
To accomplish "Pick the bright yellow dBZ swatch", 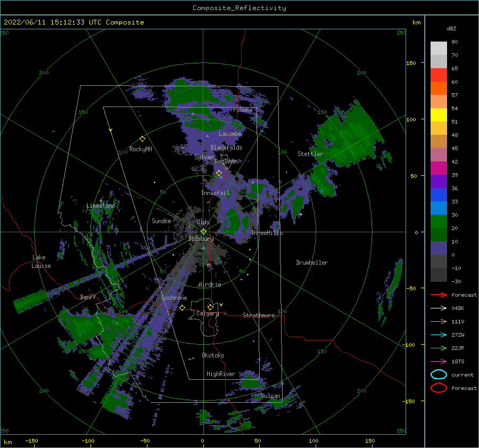I will click(439, 115).
